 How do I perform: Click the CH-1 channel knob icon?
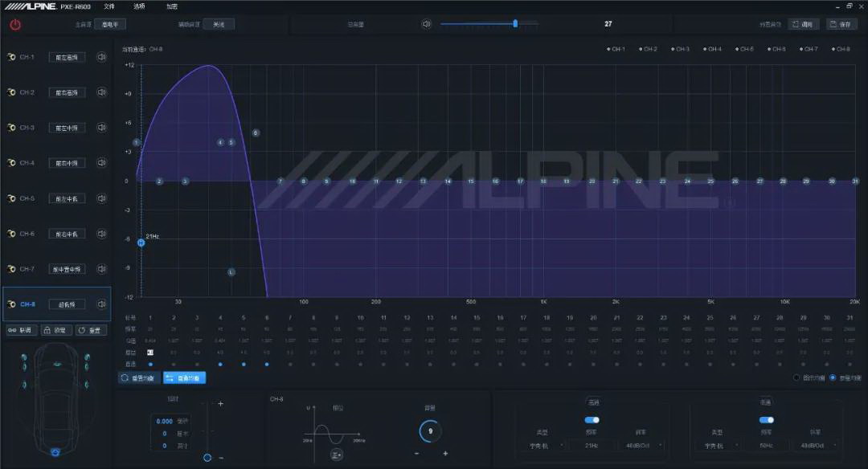(x=11, y=57)
